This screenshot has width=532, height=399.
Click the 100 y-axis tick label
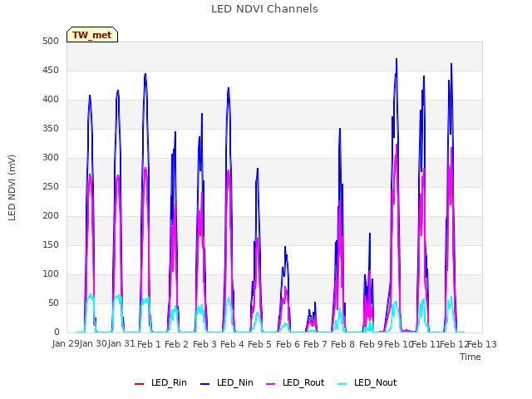click(x=51, y=274)
